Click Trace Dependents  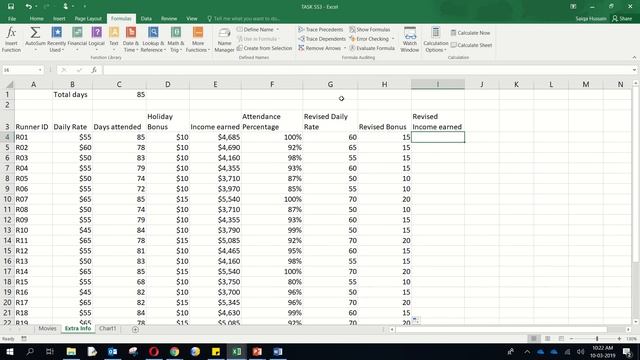tap(322, 39)
